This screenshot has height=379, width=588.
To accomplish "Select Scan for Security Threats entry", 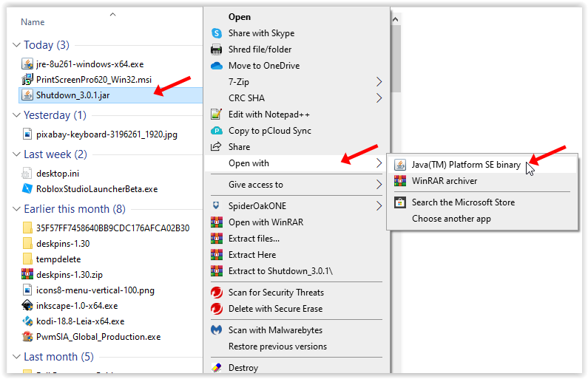I will coord(276,293).
